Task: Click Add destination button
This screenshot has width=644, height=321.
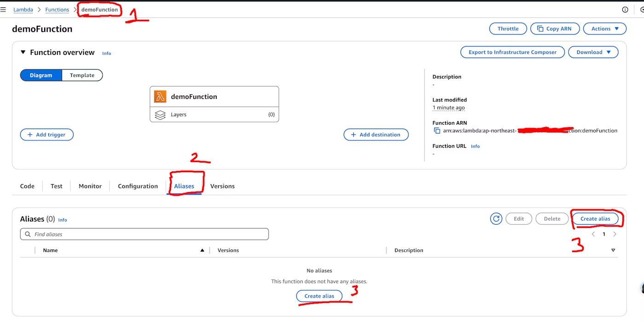Action: tap(376, 134)
